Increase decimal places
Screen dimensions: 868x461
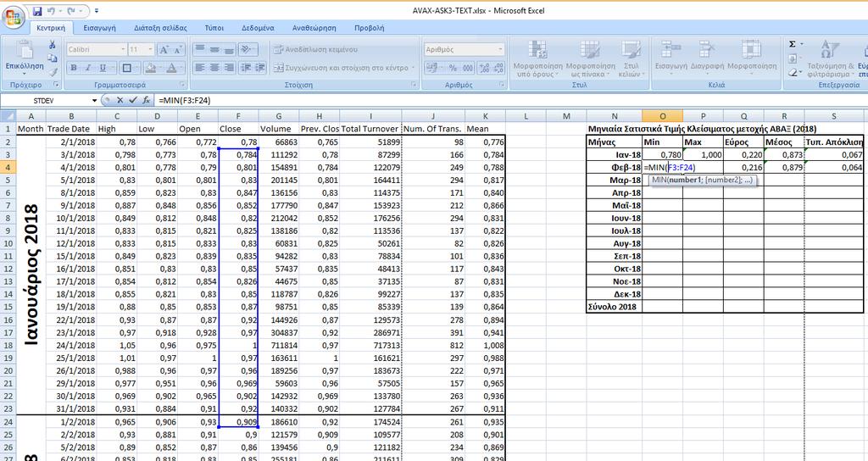[484, 68]
